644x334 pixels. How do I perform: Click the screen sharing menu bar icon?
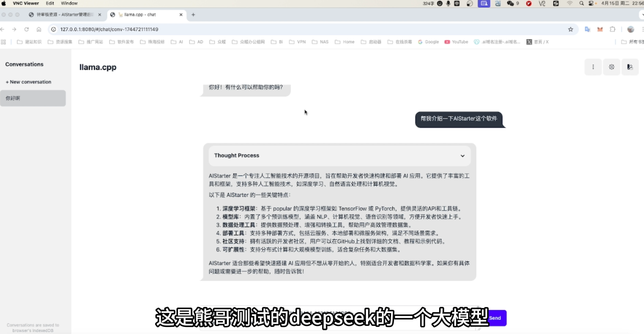[x=484, y=3]
